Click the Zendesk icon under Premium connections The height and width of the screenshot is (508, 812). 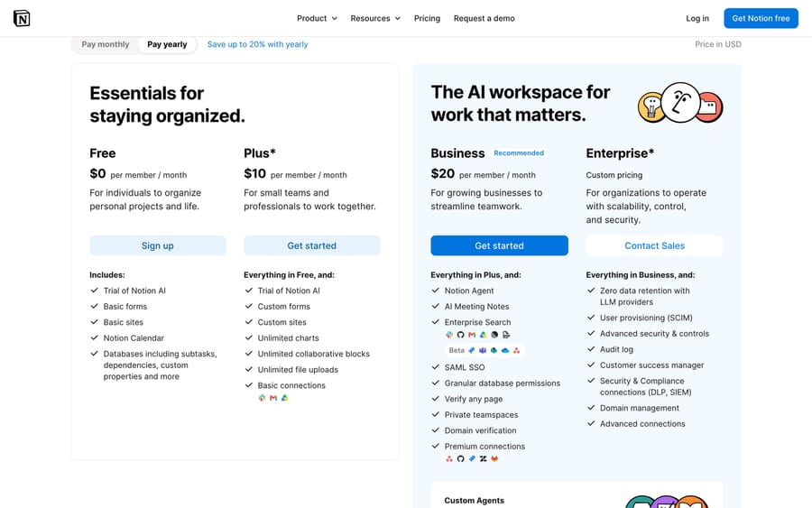coord(484,458)
